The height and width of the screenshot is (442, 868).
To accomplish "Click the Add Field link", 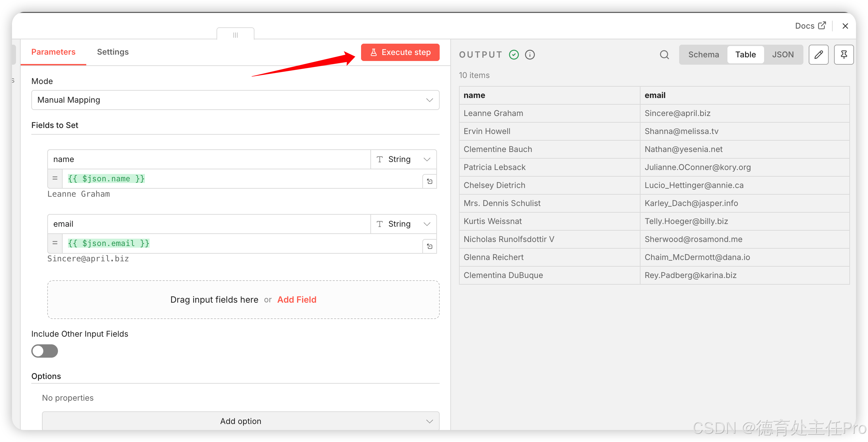I will [296, 299].
